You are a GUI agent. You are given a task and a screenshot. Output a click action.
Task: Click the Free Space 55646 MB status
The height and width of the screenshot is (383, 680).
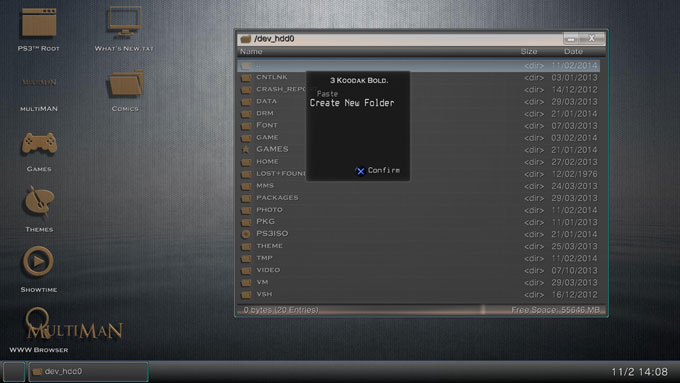tap(556, 310)
